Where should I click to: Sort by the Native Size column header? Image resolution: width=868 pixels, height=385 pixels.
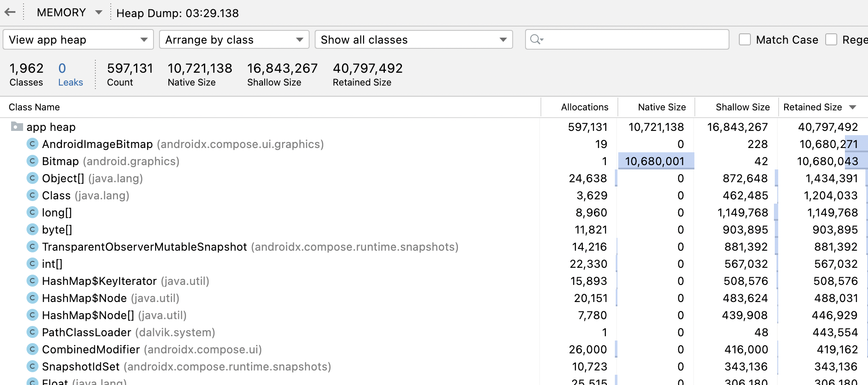click(661, 107)
